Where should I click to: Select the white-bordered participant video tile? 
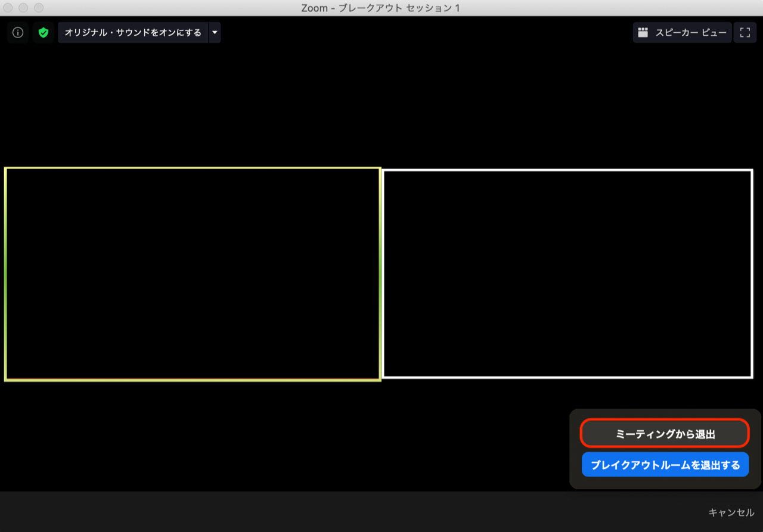(567, 274)
